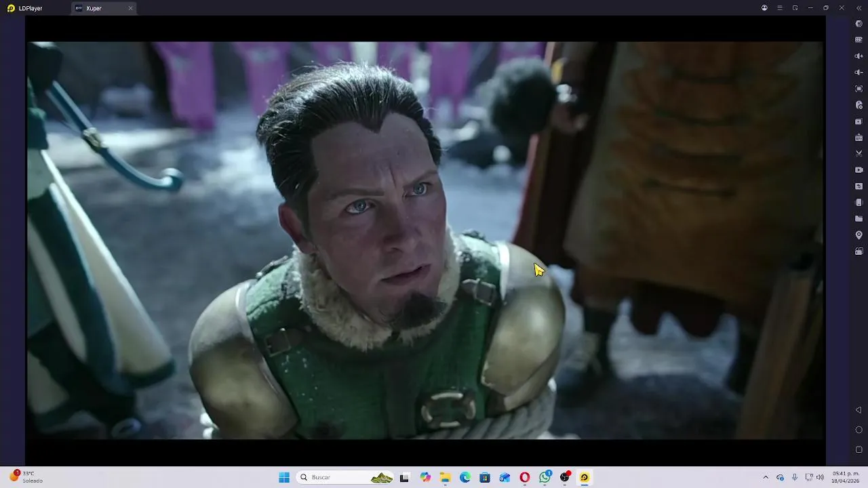Switch to the LDPlayer home tab

(25, 8)
